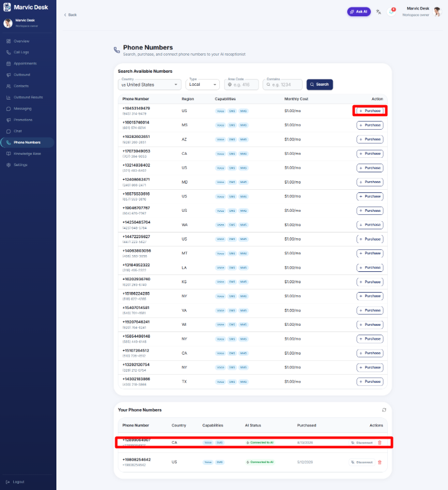Go back using the Back chevron

click(65, 14)
